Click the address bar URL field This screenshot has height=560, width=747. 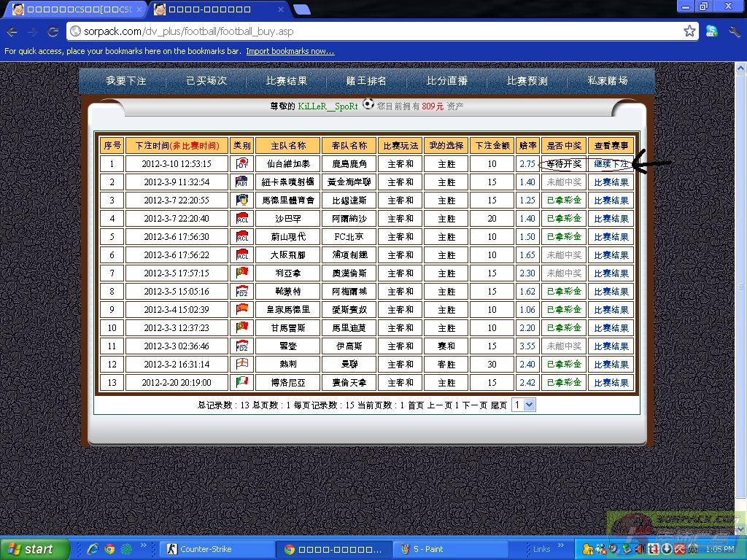coord(365,31)
